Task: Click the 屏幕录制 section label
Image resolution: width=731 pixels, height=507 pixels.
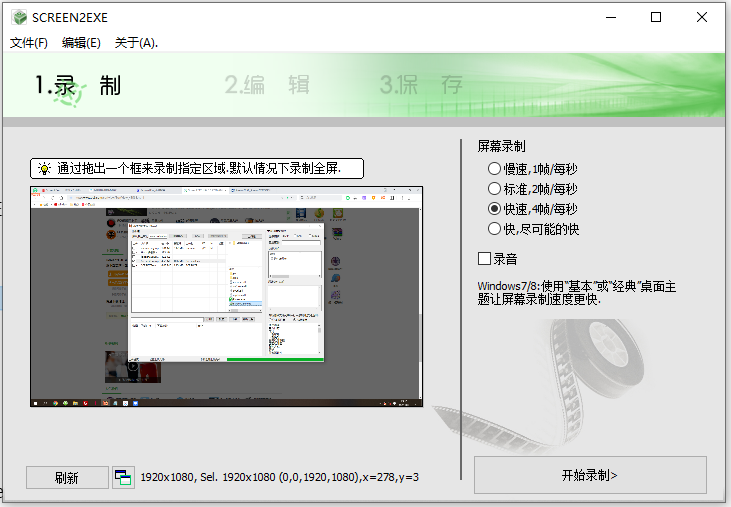Action: click(502, 146)
